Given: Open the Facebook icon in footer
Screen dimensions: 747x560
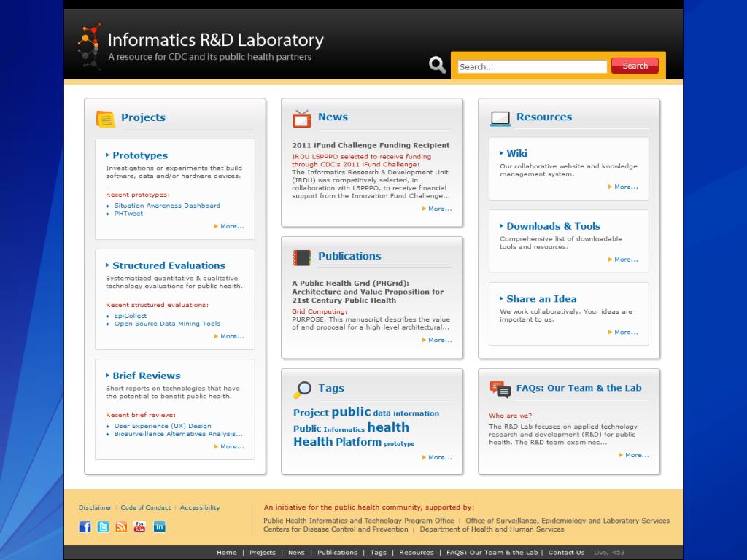Looking at the screenshot, I should click(85, 526).
